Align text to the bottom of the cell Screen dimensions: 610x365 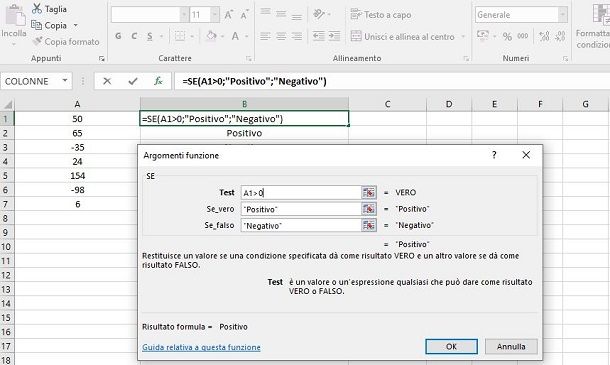point(296,16)
